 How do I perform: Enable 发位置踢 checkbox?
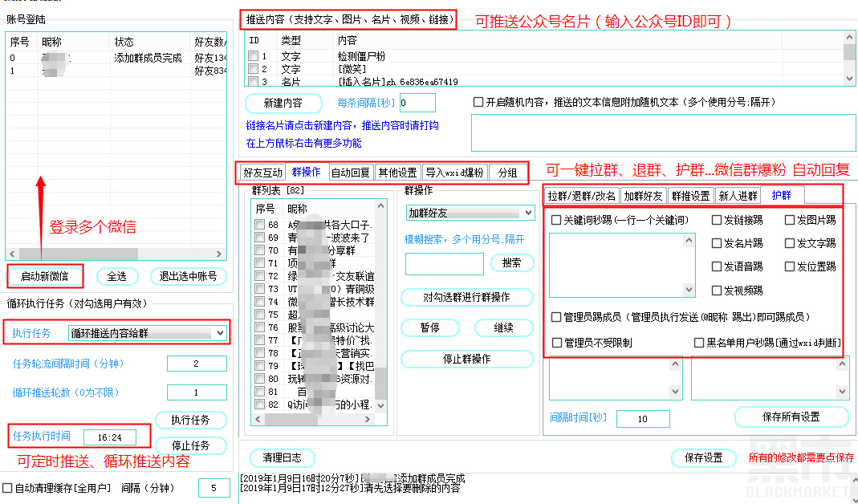790,266
